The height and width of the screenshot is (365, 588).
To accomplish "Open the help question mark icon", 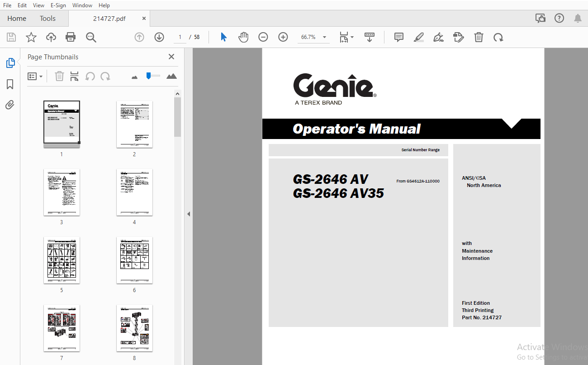I will [560, 19].
